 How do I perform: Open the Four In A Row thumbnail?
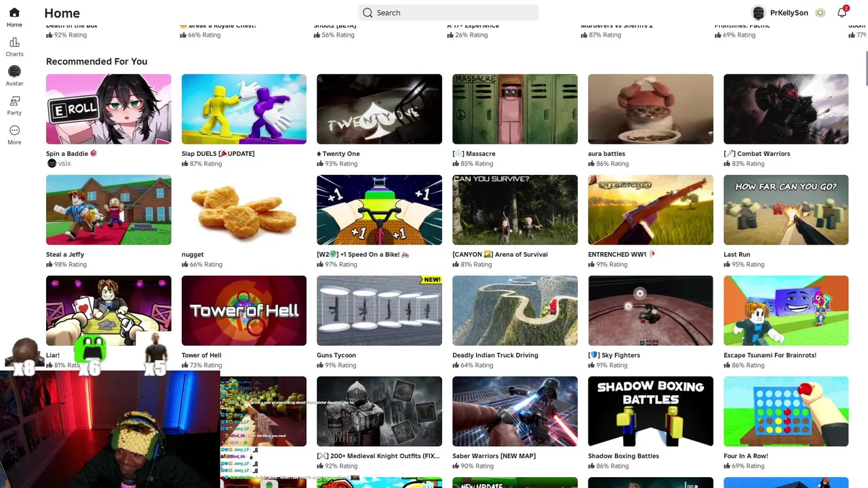(x=786, y=411)
